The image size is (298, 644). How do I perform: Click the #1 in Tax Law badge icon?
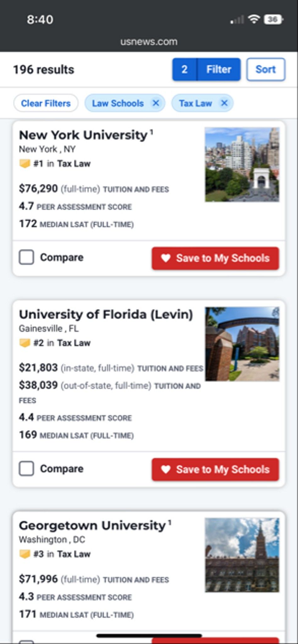[25, 164]
